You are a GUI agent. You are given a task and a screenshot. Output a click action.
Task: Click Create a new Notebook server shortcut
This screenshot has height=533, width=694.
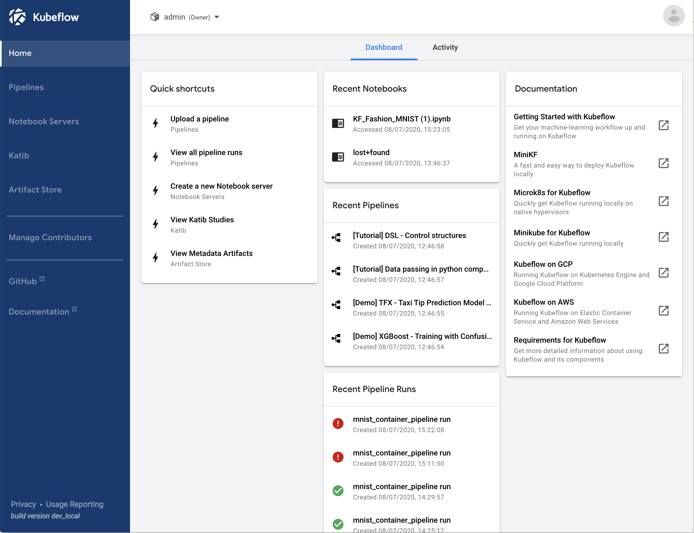coord(221,186)
